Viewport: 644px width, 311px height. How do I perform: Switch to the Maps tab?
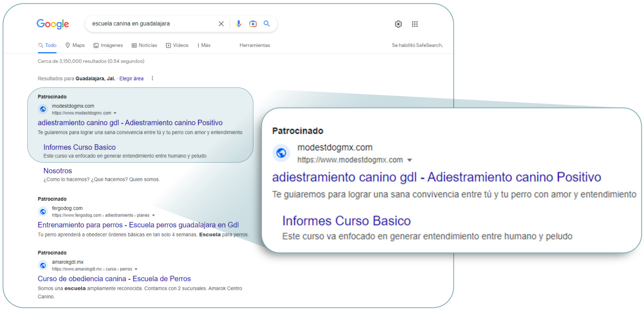[75, 45]
